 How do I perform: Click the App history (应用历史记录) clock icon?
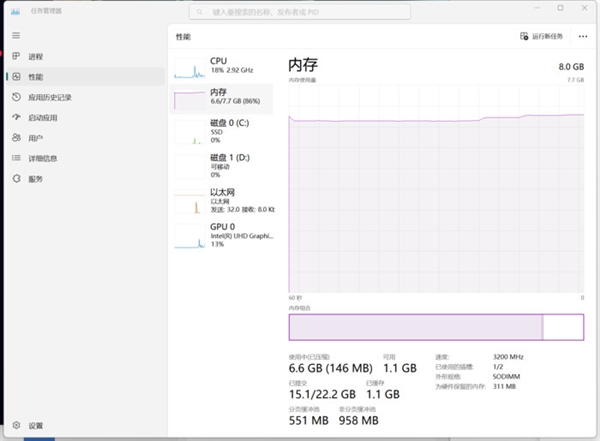tap(16, 97)
